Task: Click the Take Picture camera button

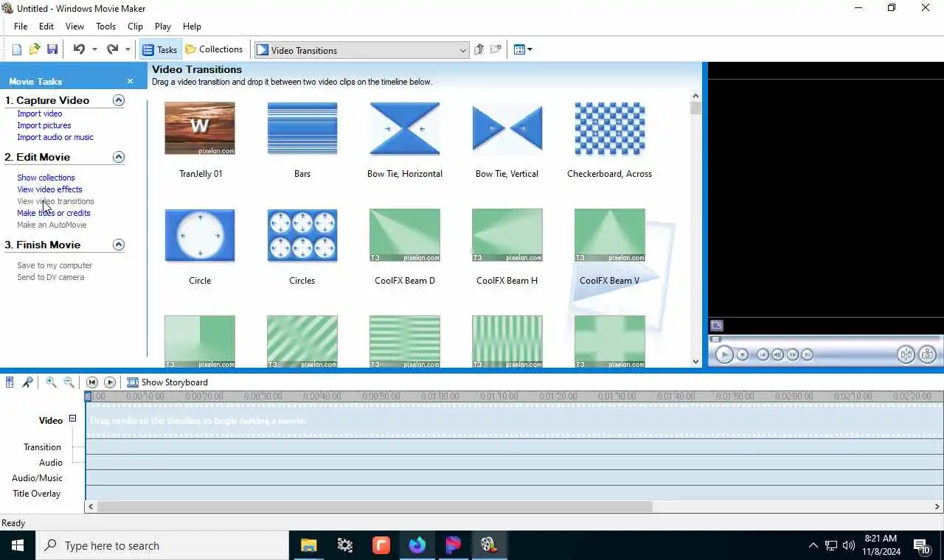Action: click(928, 354)
